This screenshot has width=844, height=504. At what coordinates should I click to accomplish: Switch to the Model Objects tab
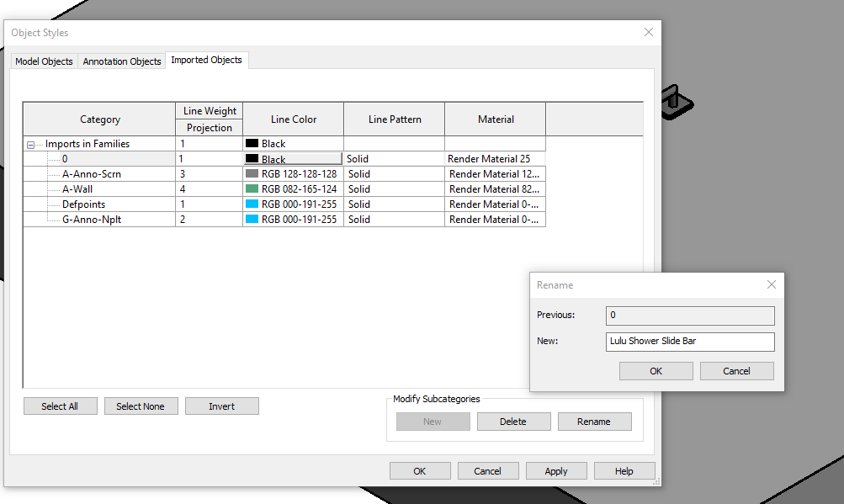pos(44,61)
